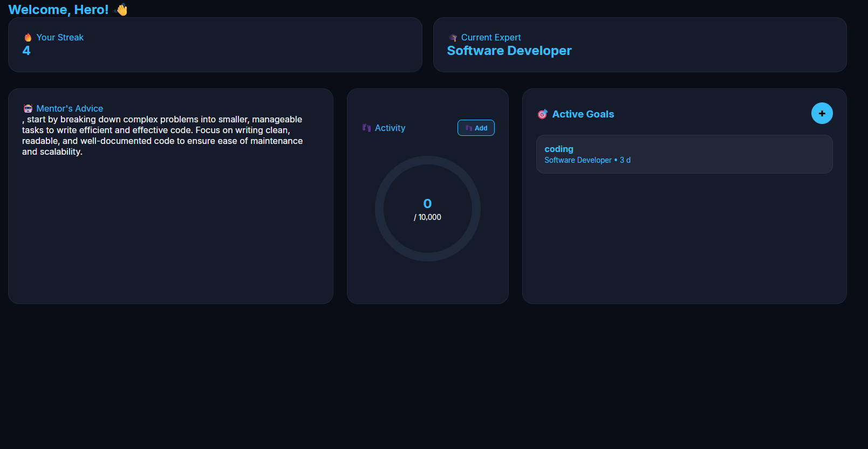This screenshot has width=868, height=449.
Task: Click the mentor face icon beside Mentor's Advice
Action: (28, 108)
